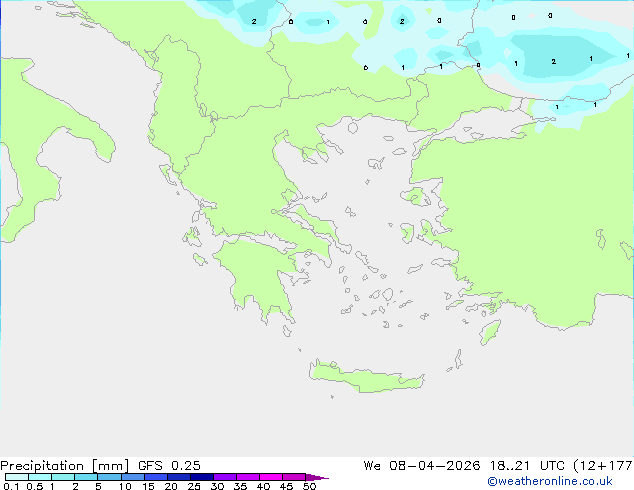Image resolution: width=634 pixels, height=490 pixels.
Task: Click the '(12+177' forecast run text
Action: pos(602,466)
